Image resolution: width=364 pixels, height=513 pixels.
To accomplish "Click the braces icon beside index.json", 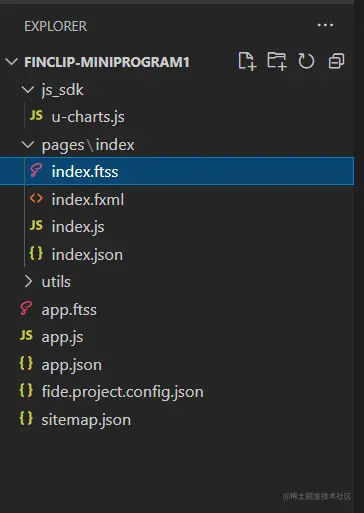I will click(36, 253).
